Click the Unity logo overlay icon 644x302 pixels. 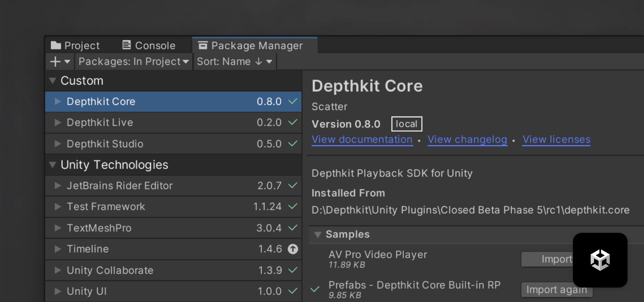600,260
